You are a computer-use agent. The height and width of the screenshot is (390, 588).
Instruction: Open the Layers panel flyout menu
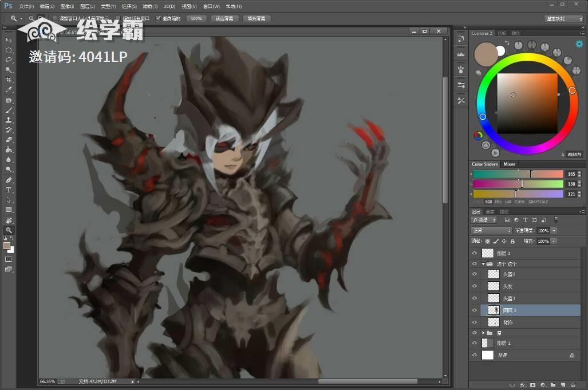[x=582, y=212]
